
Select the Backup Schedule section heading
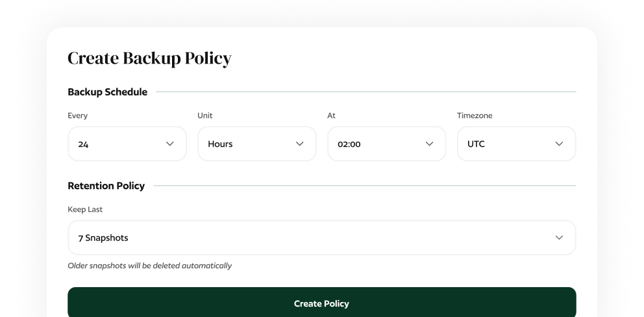(107, 92)
